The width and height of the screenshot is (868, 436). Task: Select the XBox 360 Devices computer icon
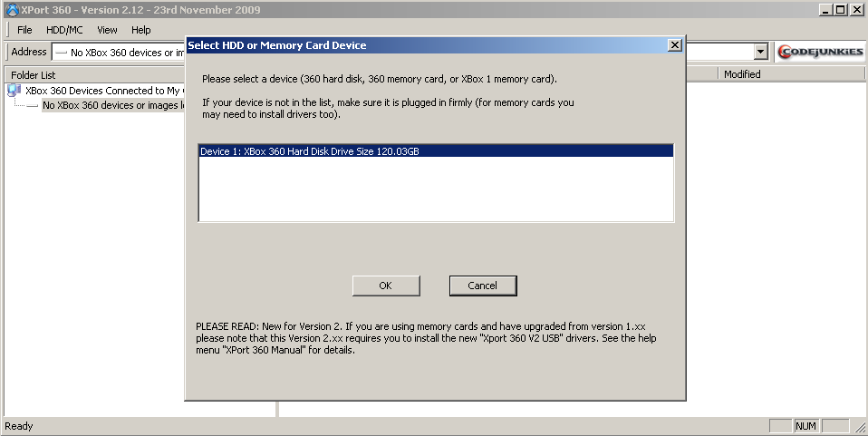14,91
